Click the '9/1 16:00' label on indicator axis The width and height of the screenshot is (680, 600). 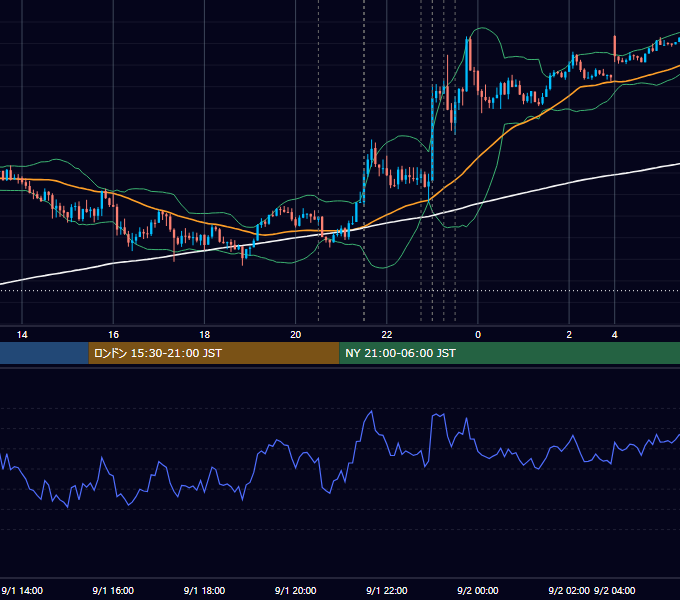coord(113,590)
